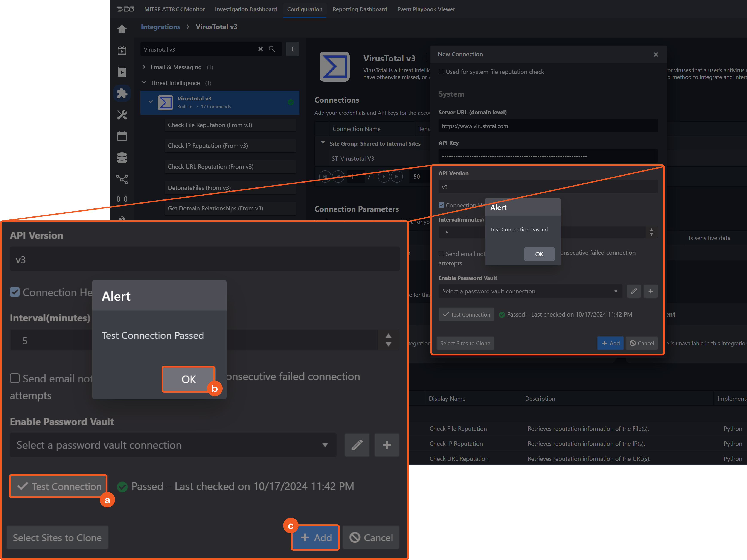This screenshot has width=747, height=560.
Task: Increase Interval minutes using the up stepper arrow
Action: 652,230
